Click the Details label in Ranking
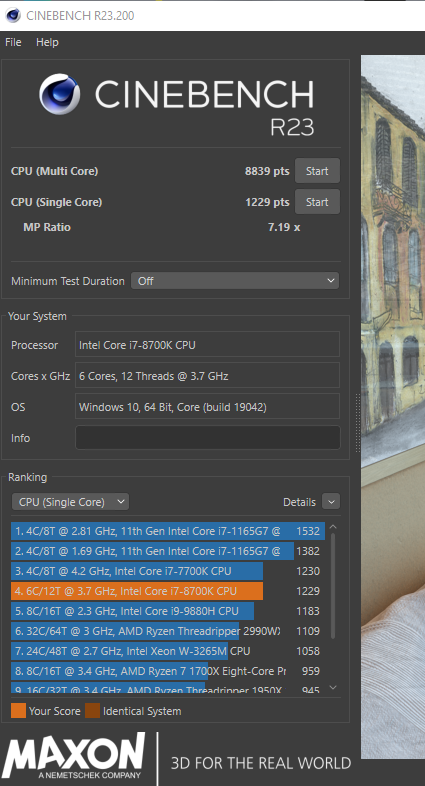Screen dimensions: 425x786 (299, 502)
